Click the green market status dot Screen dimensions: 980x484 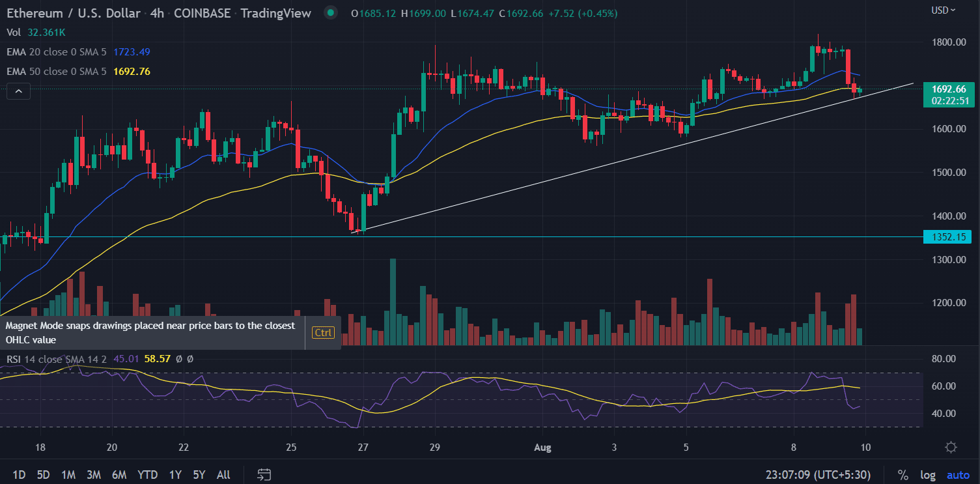tap(331, 13)
